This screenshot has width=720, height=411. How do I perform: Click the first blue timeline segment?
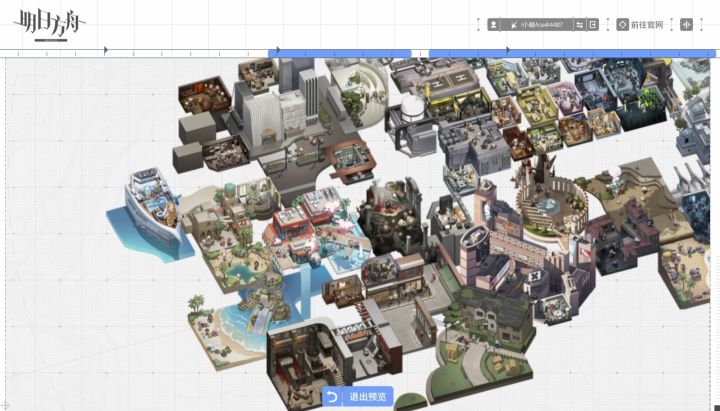pos(339,54)
